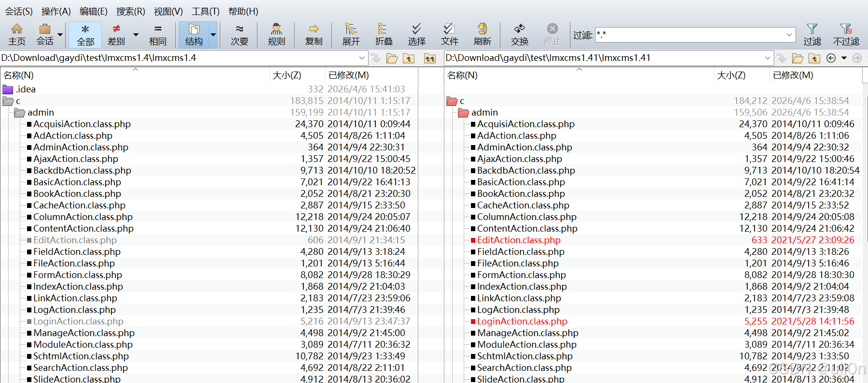
Task: Select gray EditAction.class.php in left pane
Action: [75, 240]
